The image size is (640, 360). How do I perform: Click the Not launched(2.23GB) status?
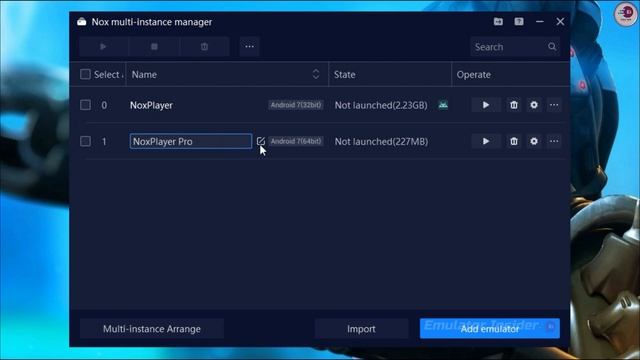point(381,105)
